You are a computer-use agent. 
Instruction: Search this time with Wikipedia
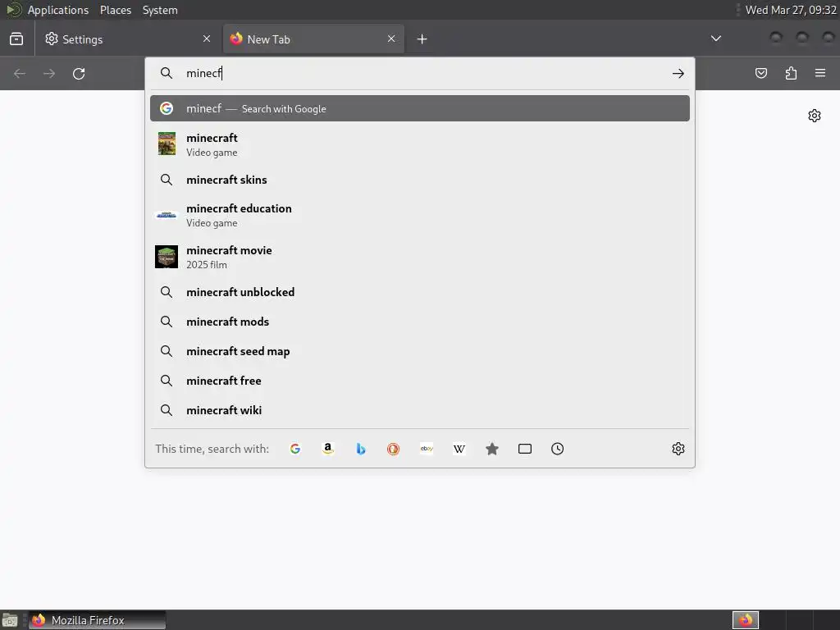pos(459,449)
